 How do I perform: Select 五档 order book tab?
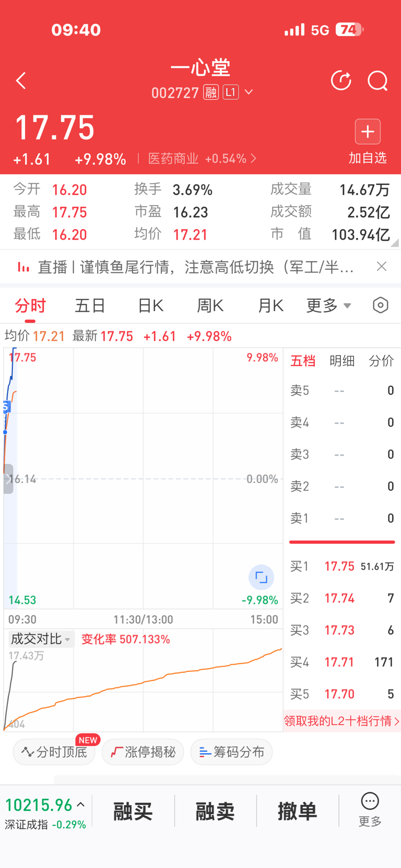303,361
